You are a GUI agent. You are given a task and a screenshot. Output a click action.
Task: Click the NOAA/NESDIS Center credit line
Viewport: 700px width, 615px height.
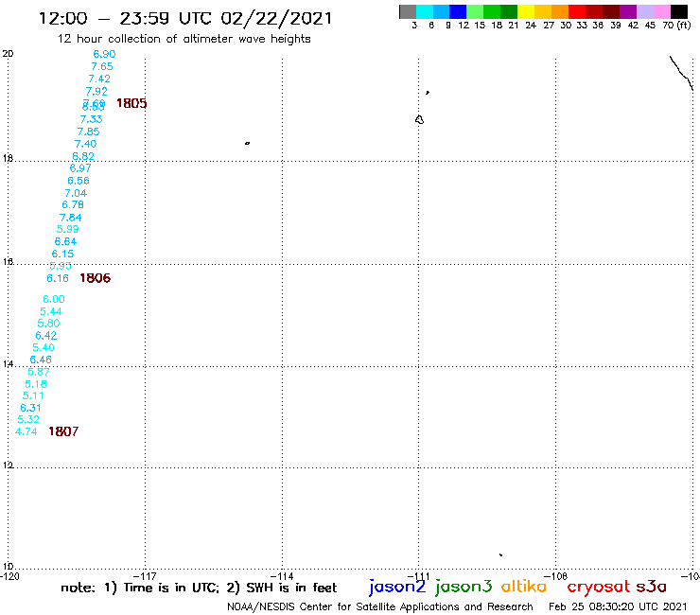(380, 607)
